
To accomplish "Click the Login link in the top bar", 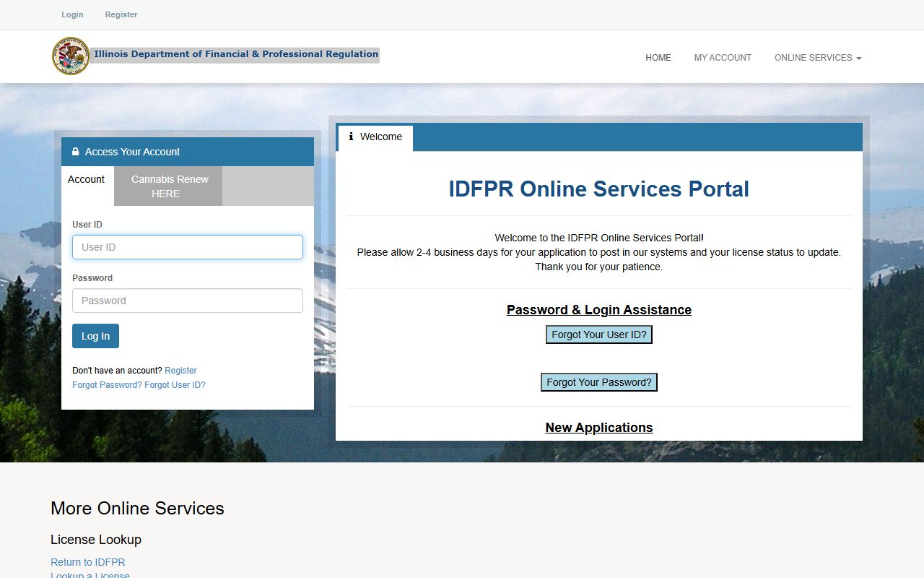I will [72, 14].
